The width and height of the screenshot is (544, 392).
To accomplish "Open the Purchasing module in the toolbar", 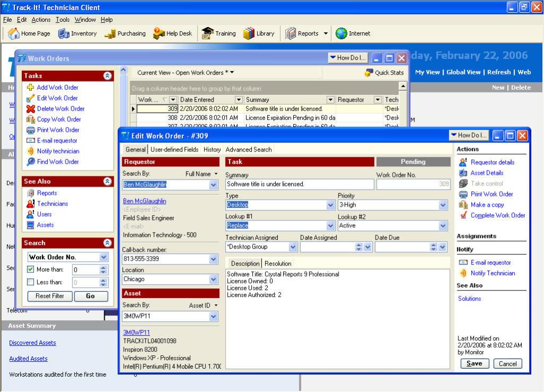I will click(125, 33).
